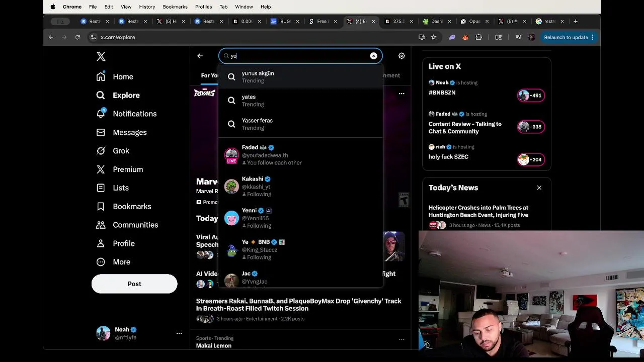Screen dimensions: 644x362
Task: Open the Profiles menu in menu bar
Action: (x=203, y=7)
